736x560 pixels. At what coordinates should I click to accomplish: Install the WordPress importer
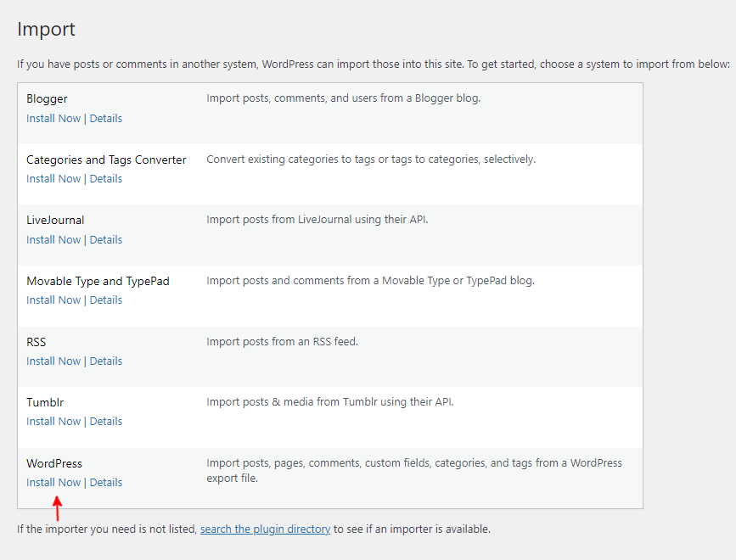(53, 482)
